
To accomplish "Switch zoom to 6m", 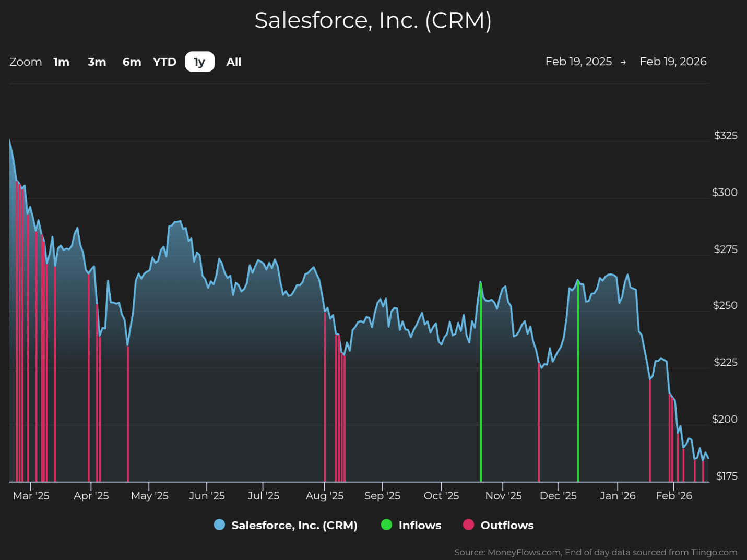I will click(x=132, y=62).
